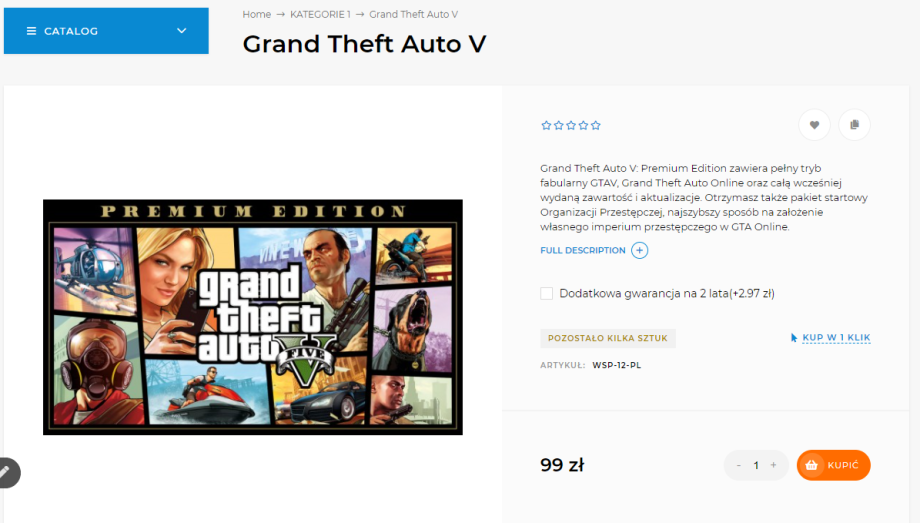Decrease quantity with the minus stepper
This screenshot has width=920, height=523.
pos(739,466)
